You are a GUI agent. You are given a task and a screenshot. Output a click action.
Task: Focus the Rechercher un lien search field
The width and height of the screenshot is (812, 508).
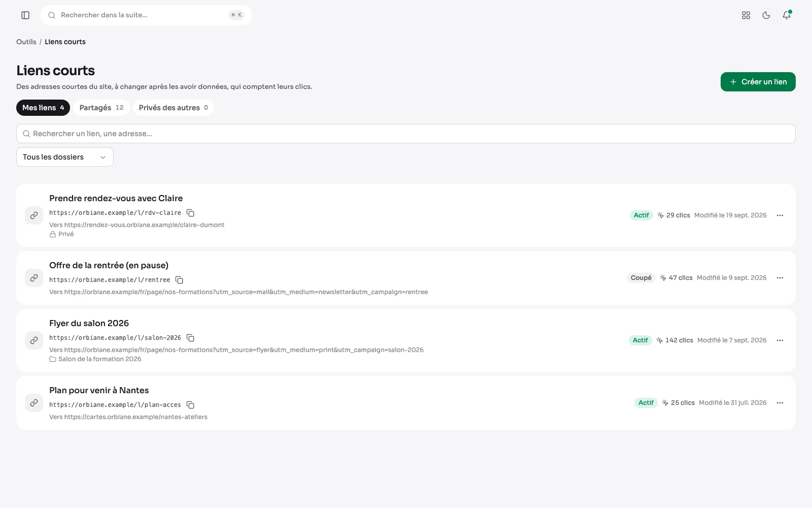[406, 134]
